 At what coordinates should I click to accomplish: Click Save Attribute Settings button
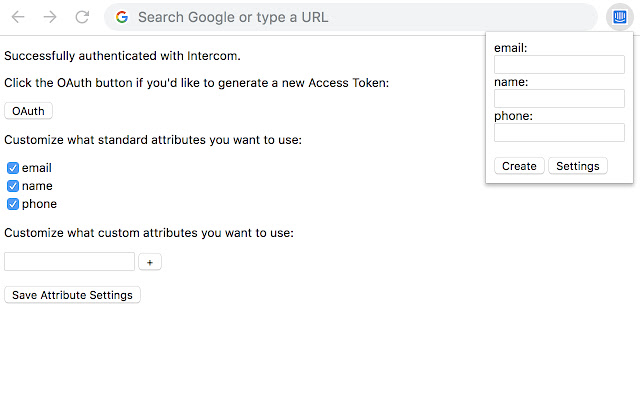coord(72,295)
